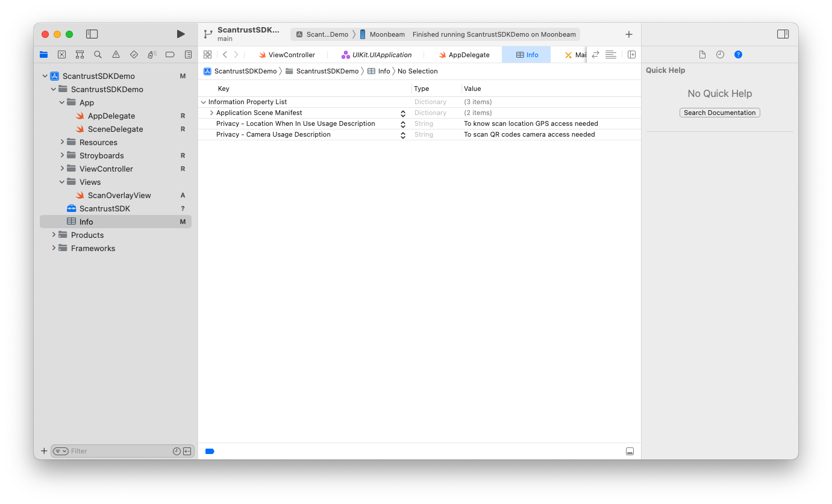
Task: Click ScantrustSDKDemo folder in jump bar
Action: [322, 71]
